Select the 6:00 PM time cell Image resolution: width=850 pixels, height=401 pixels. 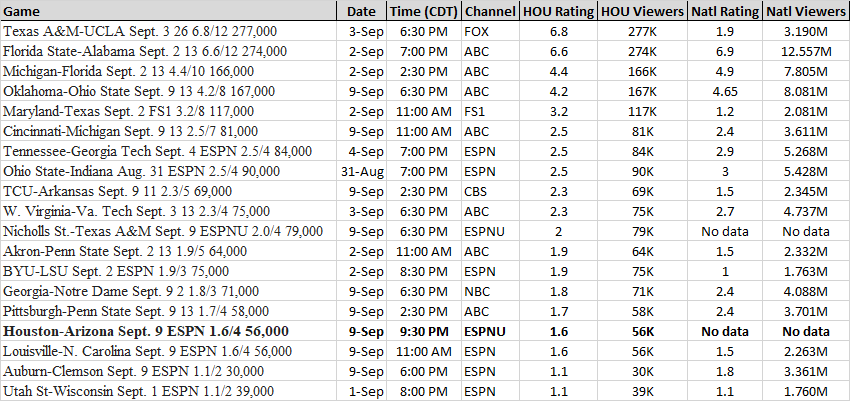(x=424, y=372)
